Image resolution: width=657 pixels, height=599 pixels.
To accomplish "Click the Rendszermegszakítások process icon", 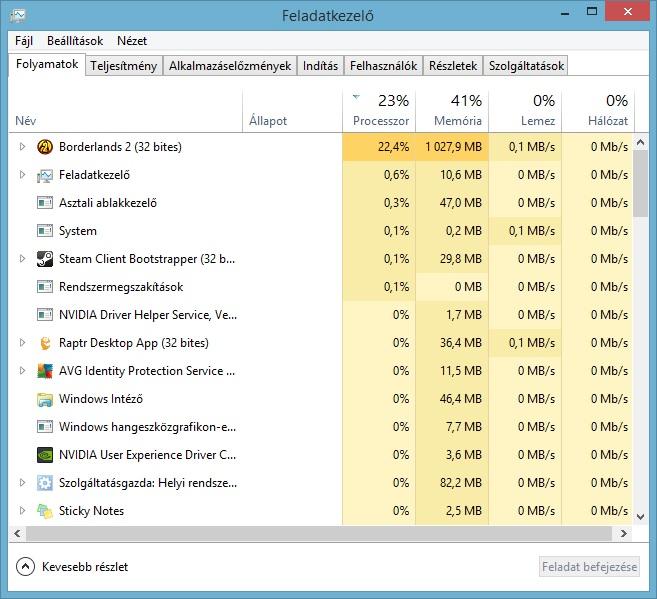I will 45,287.
